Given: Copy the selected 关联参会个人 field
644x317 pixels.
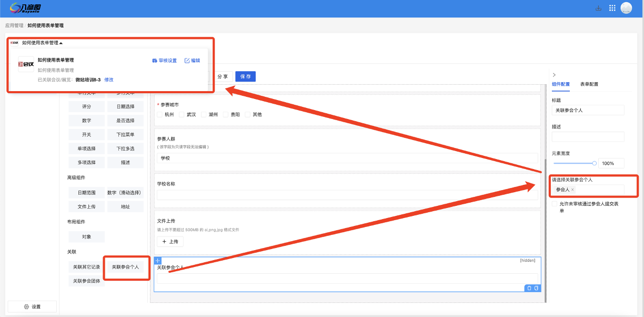Looking at the screenshot, I should tap(536, 288).
